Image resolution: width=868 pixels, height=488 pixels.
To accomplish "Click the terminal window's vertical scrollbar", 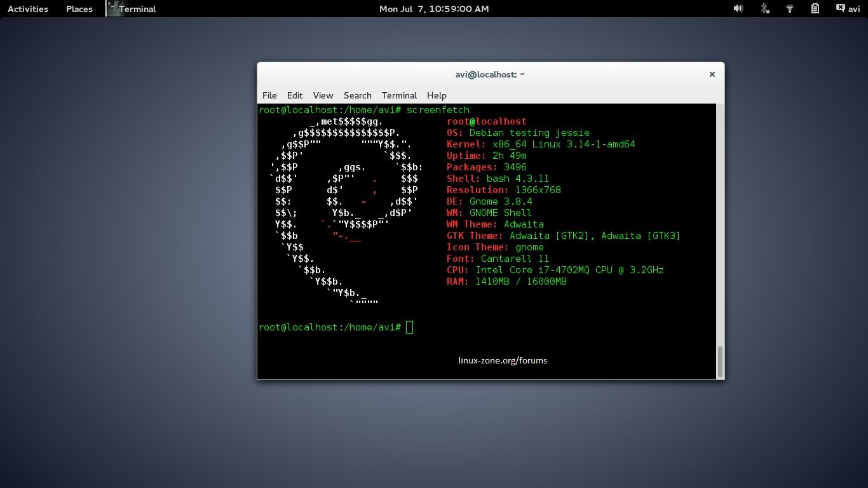I will tap(720, 362).
